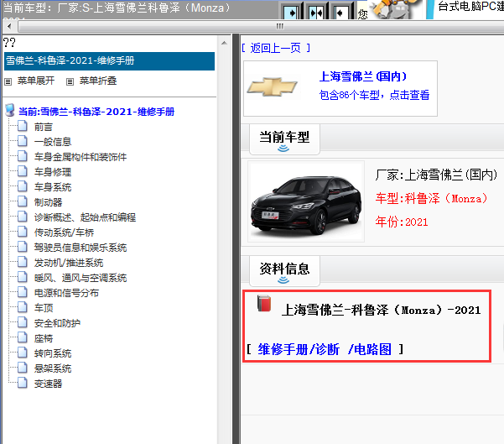Viewport: 504px width, 444px height.
Task: Click the page icon beside 车身系统
Action: click(x=22, y=186)
